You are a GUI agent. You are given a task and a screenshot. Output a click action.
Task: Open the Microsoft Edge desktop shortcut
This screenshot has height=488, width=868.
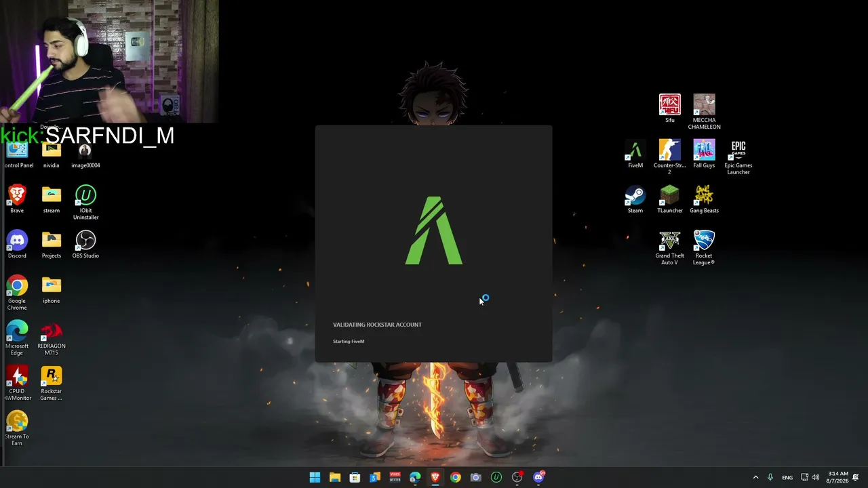point(17,338)
